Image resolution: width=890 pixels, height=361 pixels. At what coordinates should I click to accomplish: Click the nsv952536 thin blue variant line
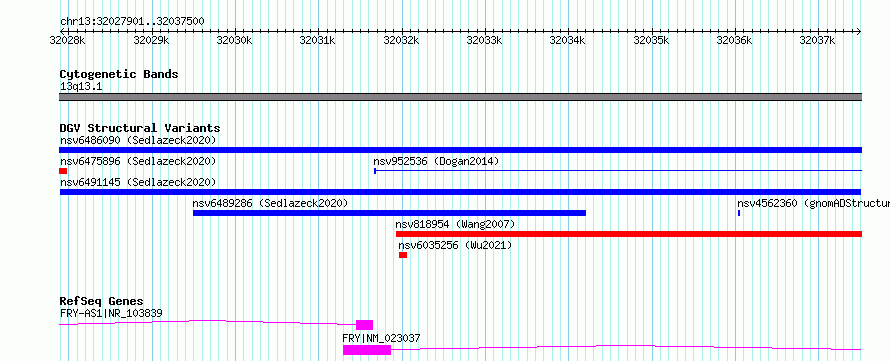(618, 170)
